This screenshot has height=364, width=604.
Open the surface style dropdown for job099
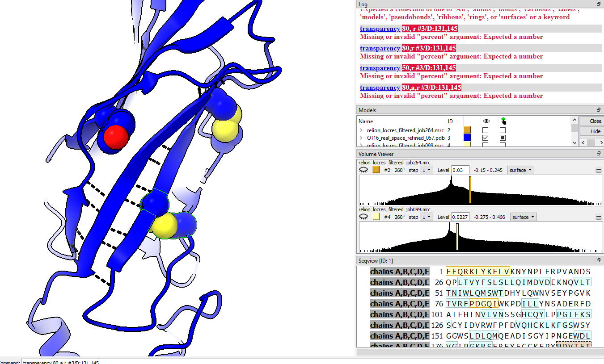pos(523,217)
